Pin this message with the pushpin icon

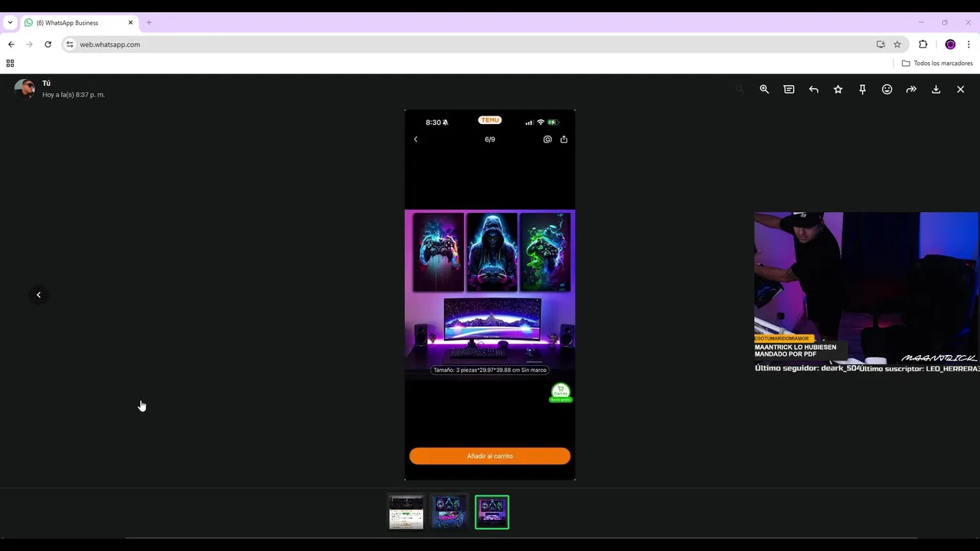tap(862, 90)
